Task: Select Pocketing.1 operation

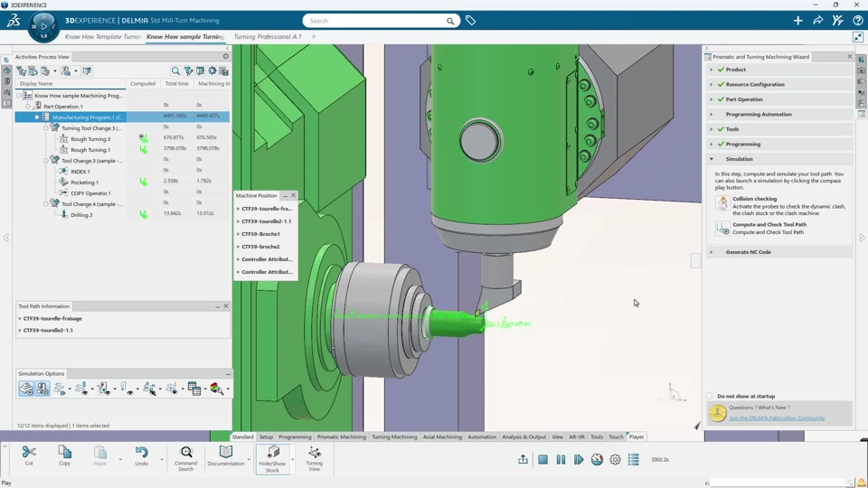Action: pos(85,183)
